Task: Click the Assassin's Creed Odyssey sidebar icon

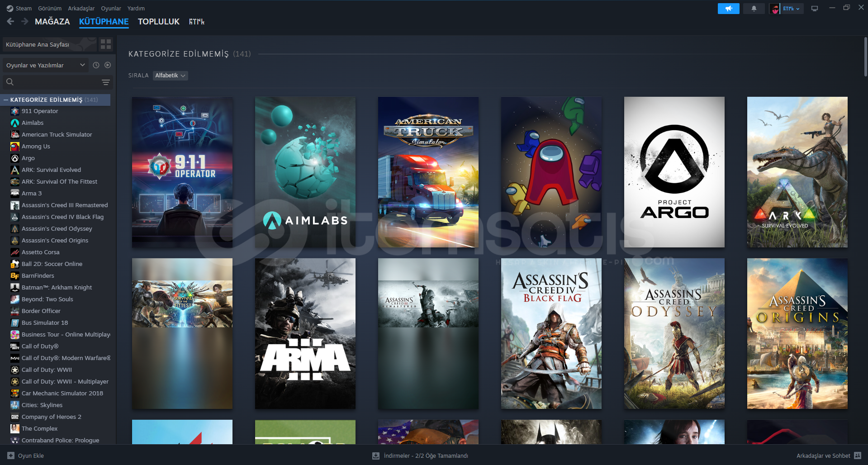Action: click(x=15, y=229)
